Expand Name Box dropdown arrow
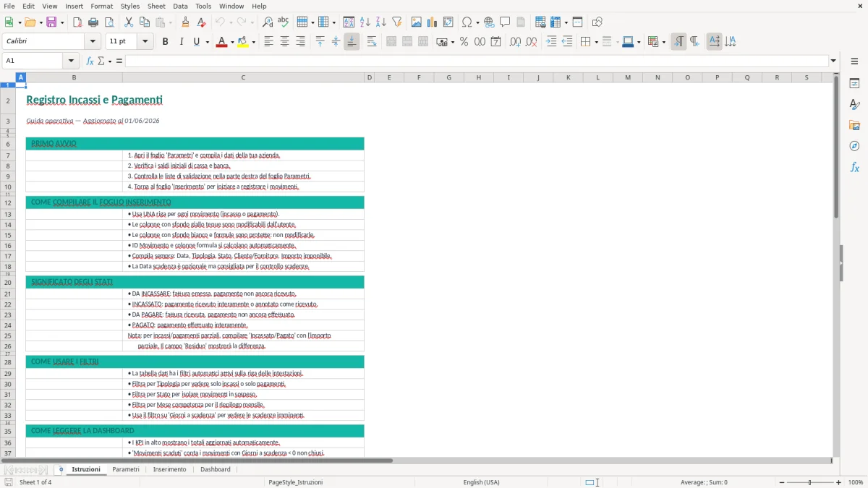Viewport: 868px width, 488px height. [71, 61]
